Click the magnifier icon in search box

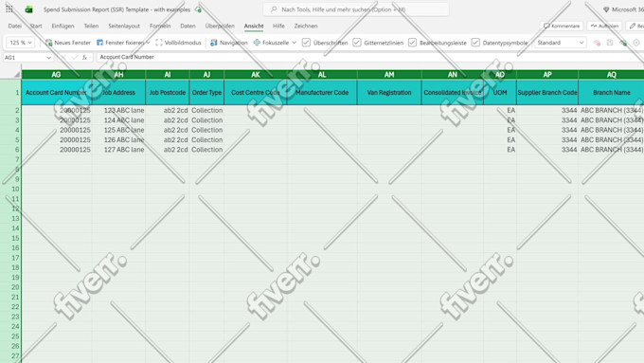[x=274, y=9]
